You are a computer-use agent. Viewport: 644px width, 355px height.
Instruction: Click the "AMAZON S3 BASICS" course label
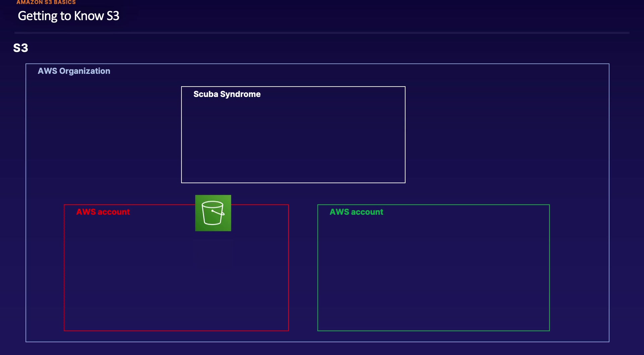click(x=46, y=2)
